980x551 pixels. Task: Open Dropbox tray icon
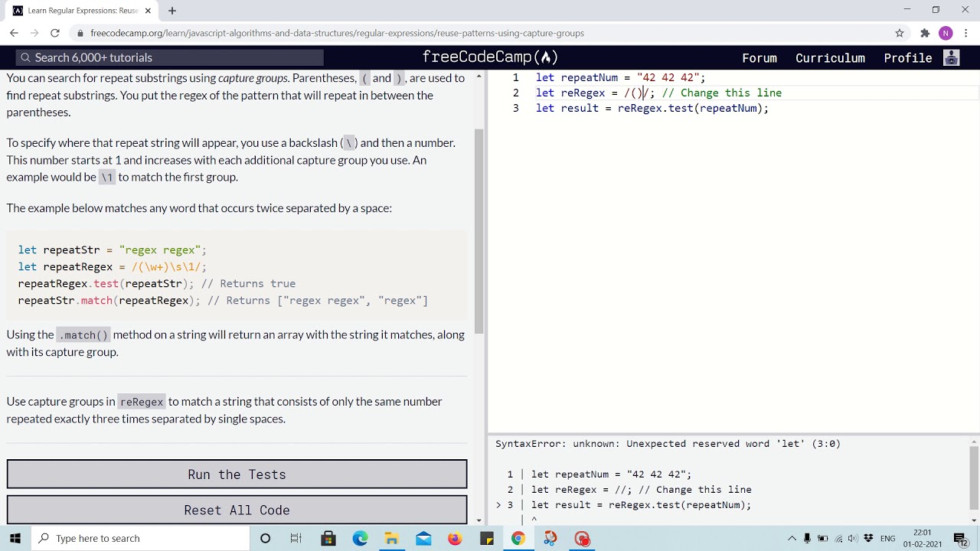868,538
